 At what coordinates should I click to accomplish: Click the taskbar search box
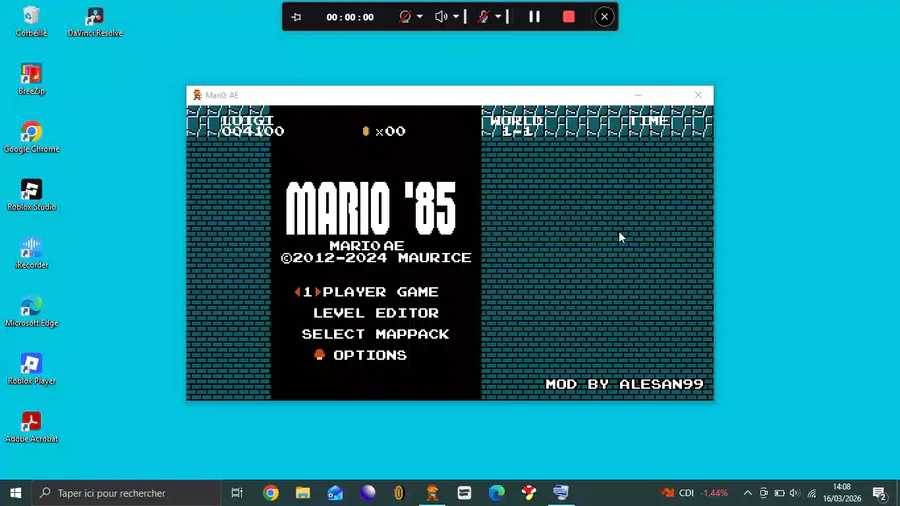tap(126, 493)
